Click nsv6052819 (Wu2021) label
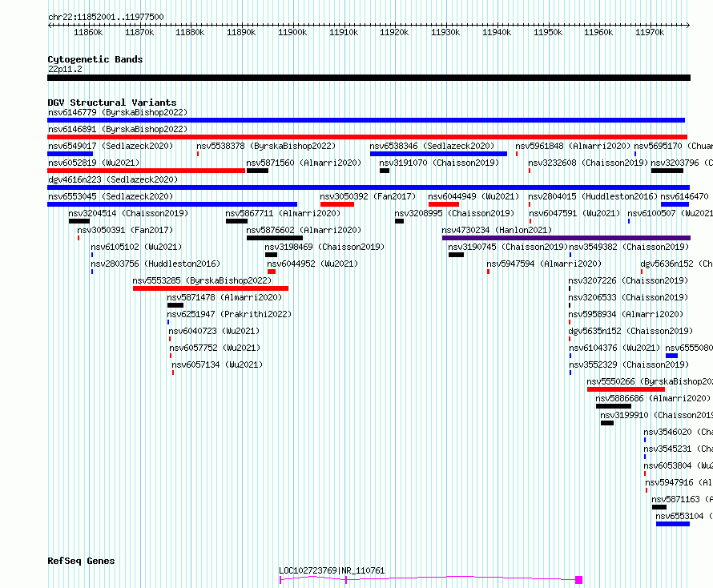Screen dimensions: 713x588 coord(94,163)
